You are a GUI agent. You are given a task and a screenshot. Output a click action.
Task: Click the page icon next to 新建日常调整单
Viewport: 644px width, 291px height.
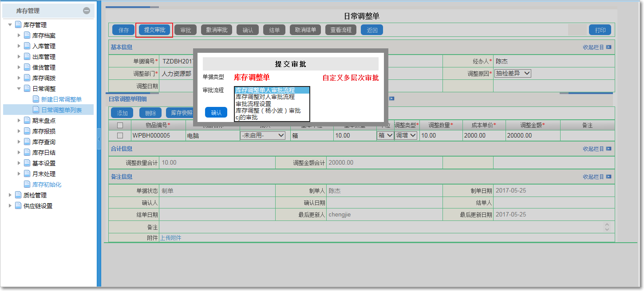(x=36, y=99)
